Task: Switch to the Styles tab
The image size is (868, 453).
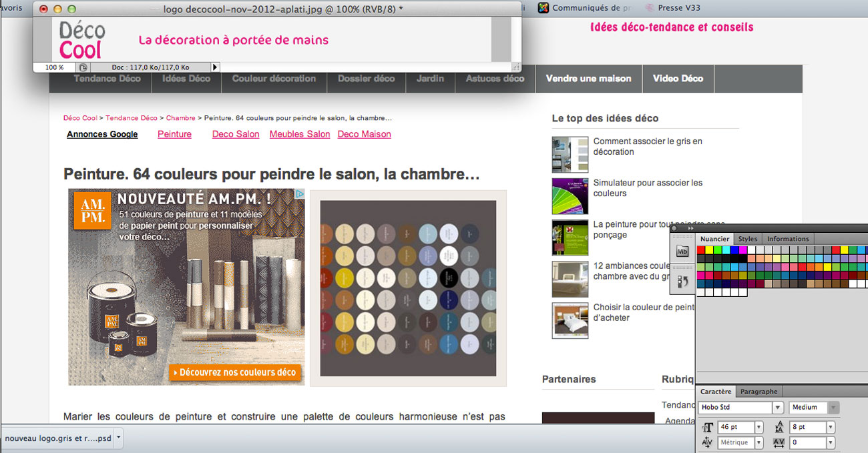Action: 747,239
